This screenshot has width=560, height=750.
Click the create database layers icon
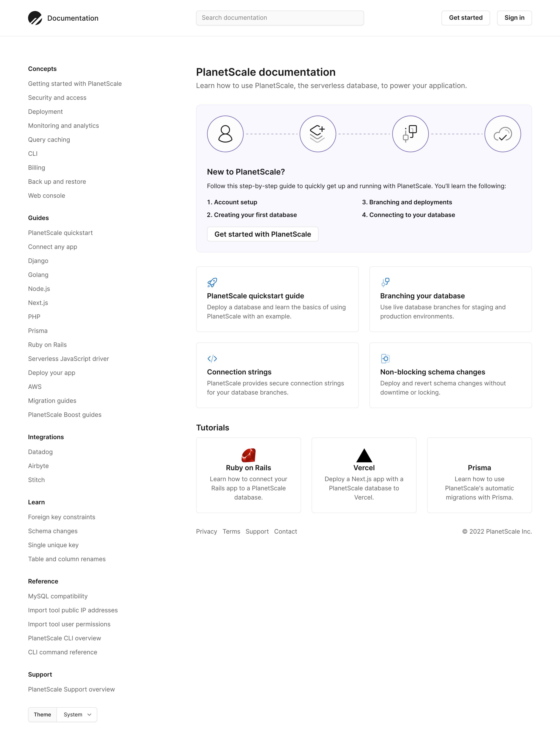[318, 134]
